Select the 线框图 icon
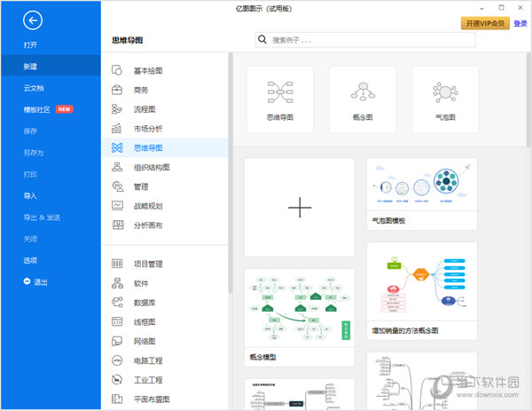This screenshot has width=532, height=411. click(117, 321)
